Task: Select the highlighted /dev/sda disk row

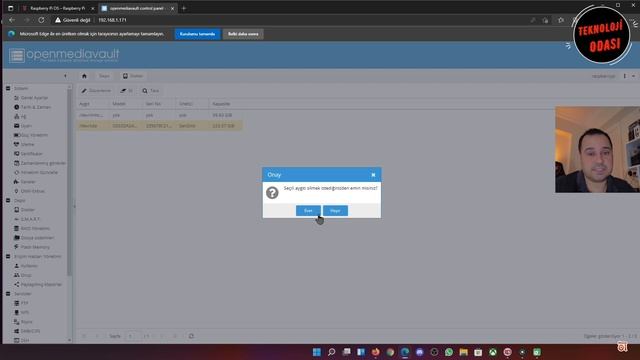Action: (x=160, y=126)
